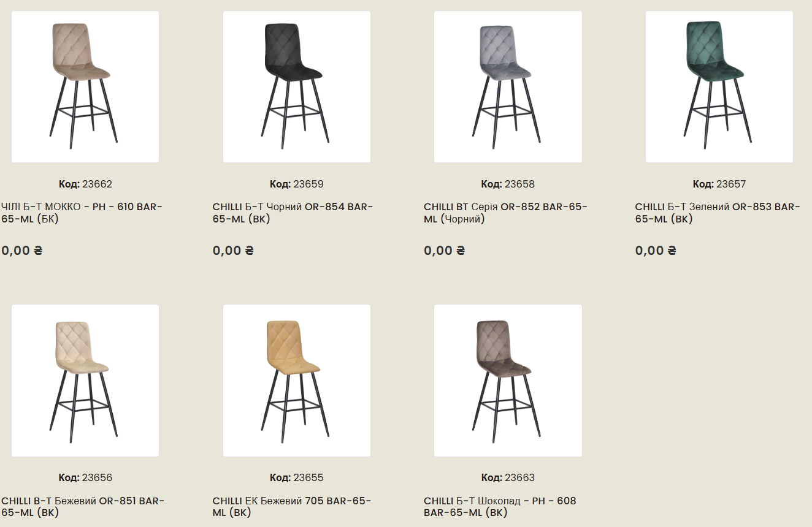Open the mocha beige bar stool image
Screen dimensions: 812x527
(85, 86)
